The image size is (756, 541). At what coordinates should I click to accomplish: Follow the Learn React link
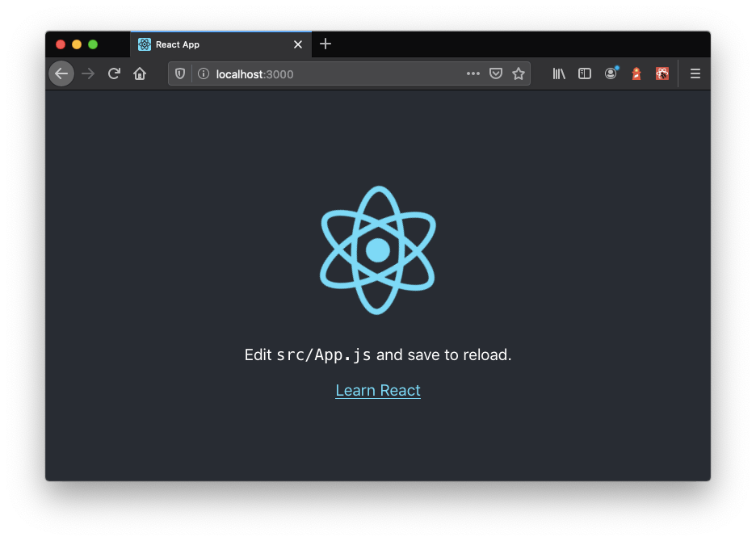click(x=378, y=390)
